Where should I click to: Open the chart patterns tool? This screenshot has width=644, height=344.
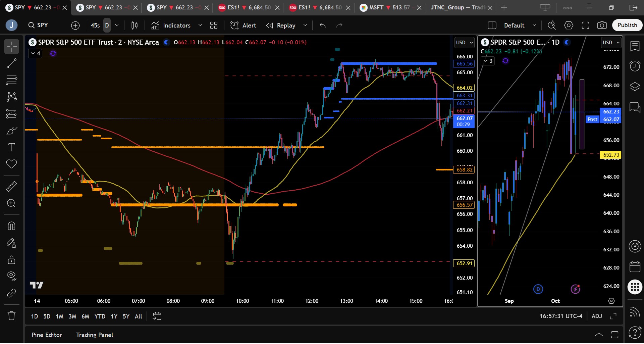11,97
